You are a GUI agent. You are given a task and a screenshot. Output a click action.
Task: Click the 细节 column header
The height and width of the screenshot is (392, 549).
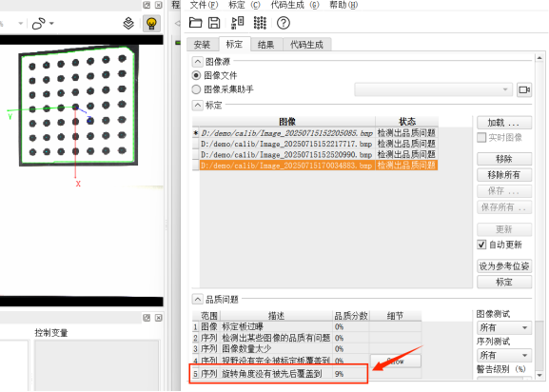[x=395, y=316]
